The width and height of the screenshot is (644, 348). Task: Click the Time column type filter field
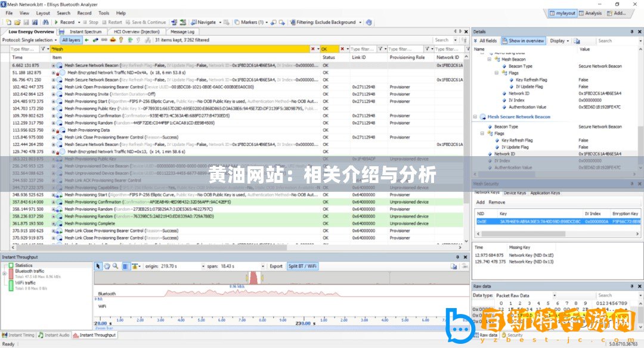[x=25, y=49]
